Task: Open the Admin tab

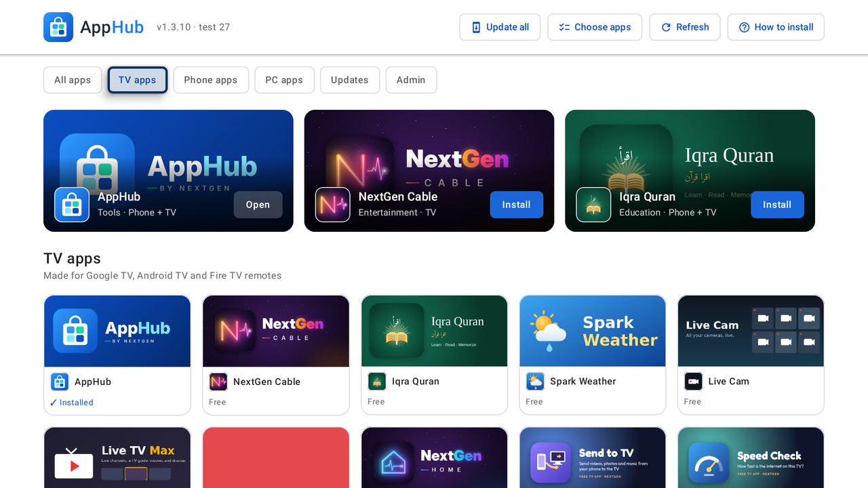Action: click(x=411, y=80)
